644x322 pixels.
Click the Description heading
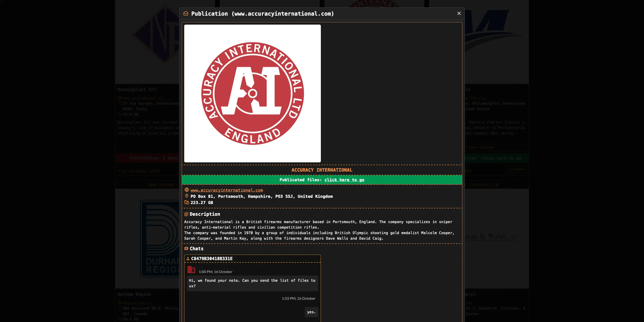coord(205,214)
